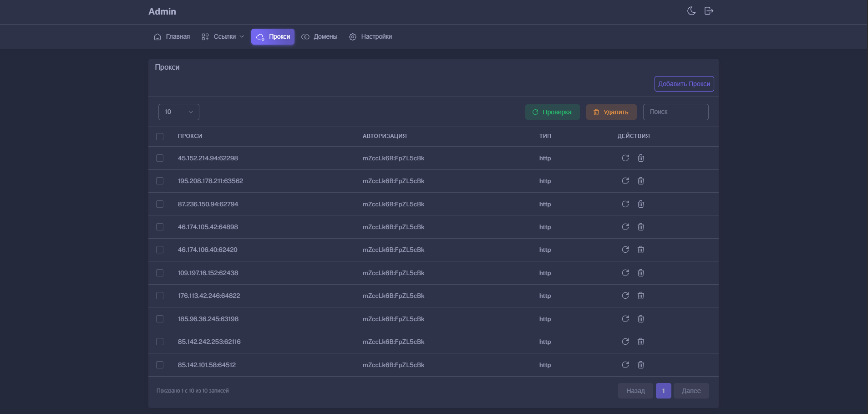Sort by the ТИП column header
Screen dimensions: 868x414
(x=545, y=136)
